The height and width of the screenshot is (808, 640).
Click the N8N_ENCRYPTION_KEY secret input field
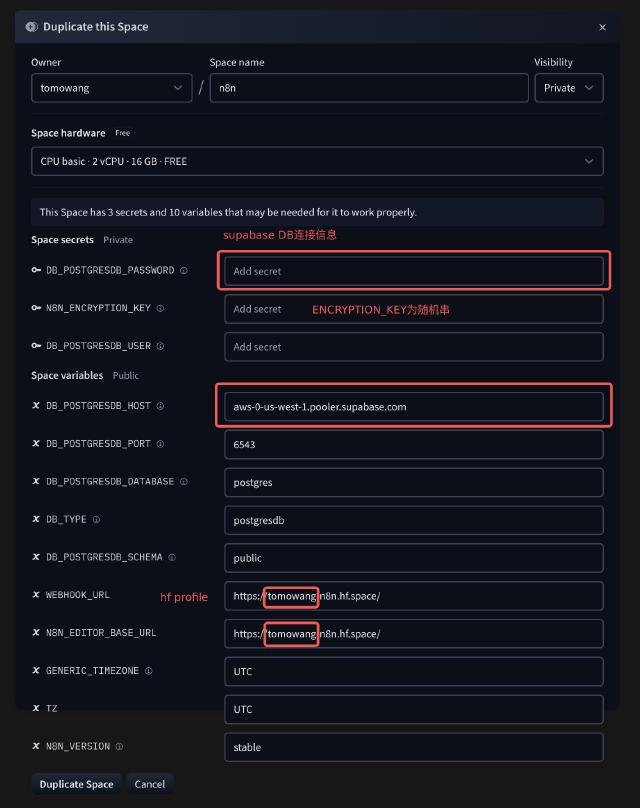point(413,309)
